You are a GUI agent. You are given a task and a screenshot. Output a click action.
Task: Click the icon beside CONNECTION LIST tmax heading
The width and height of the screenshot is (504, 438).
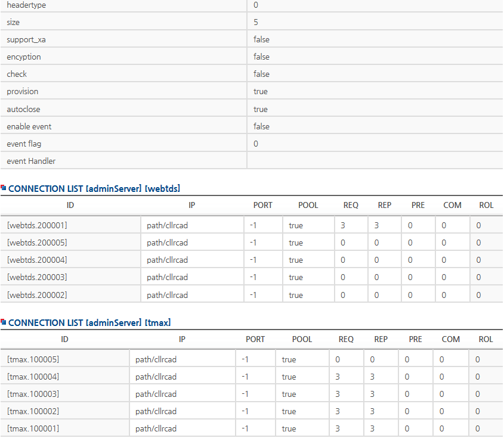4,322
